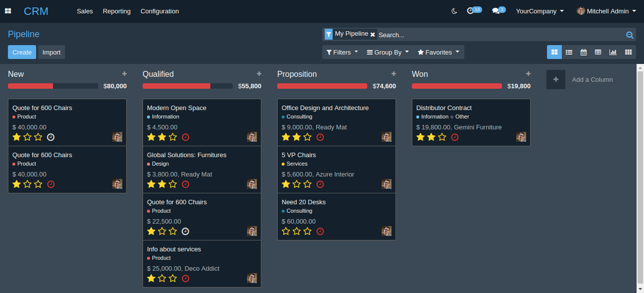Click salesperson avatar on Need 20 Desks card
Screen dimensions: 644x293
click(x=387, y=231)
